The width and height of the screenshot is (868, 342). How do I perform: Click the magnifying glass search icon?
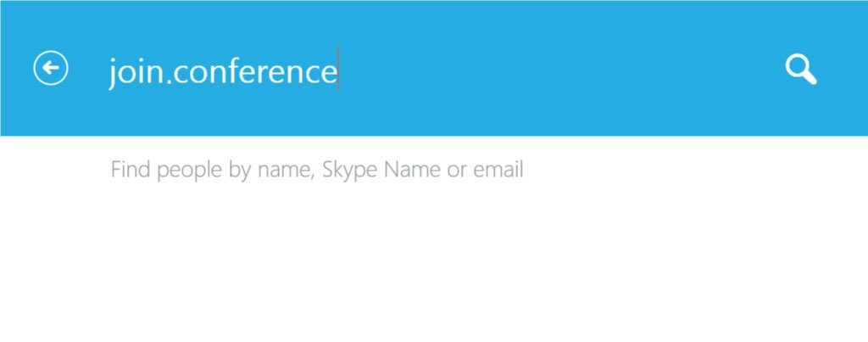pos(800,70)
